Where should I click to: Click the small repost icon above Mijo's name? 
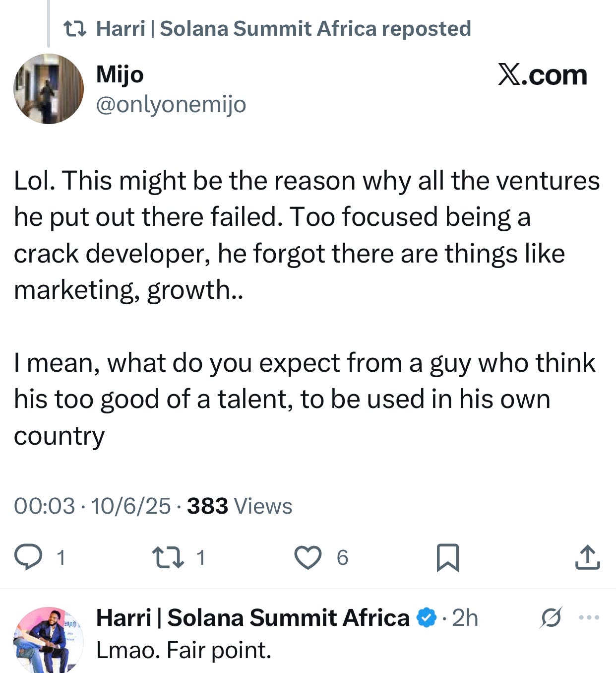pyautogui.click(x=75, y=29)
